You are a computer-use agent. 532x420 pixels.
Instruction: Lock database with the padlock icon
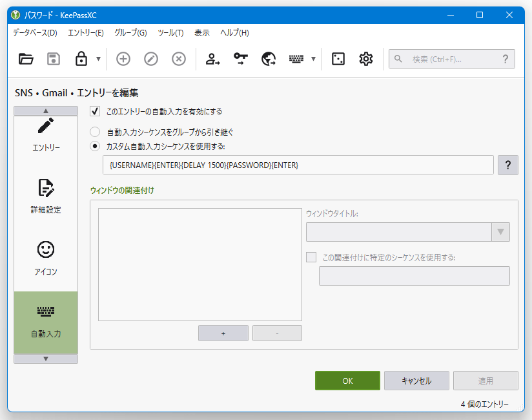coord(81,59)
